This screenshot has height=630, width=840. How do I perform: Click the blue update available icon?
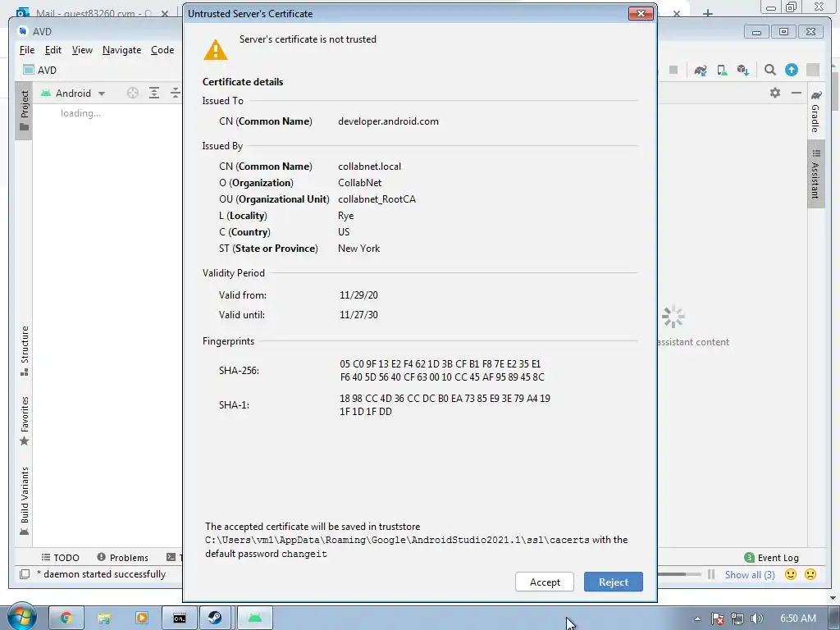click(x=792, y=70)
